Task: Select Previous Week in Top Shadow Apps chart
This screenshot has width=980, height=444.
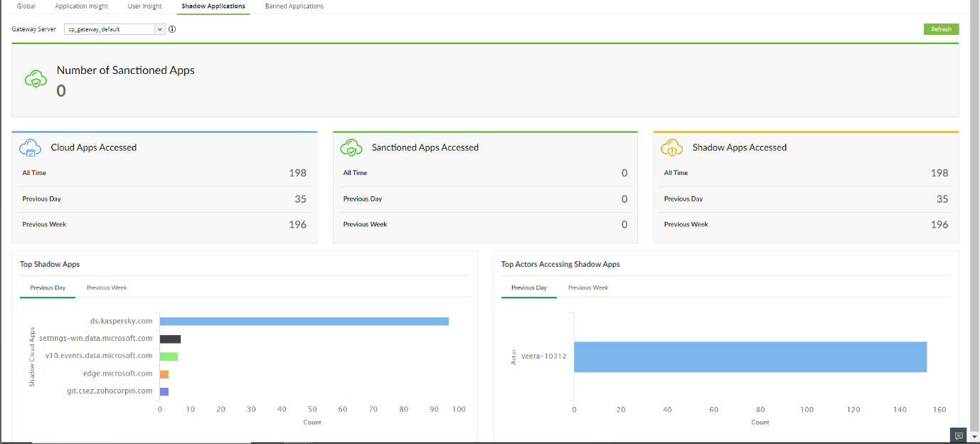Action: point(107,287)
